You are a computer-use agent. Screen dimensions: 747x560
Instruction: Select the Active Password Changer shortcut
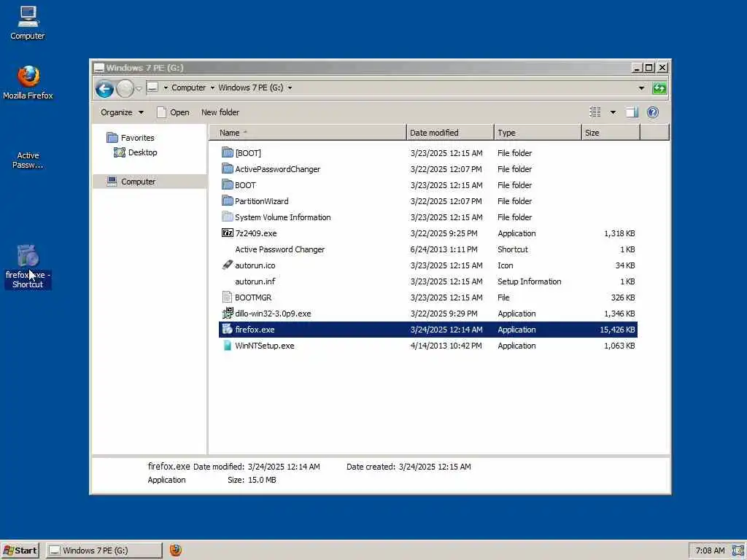(279, 249)
